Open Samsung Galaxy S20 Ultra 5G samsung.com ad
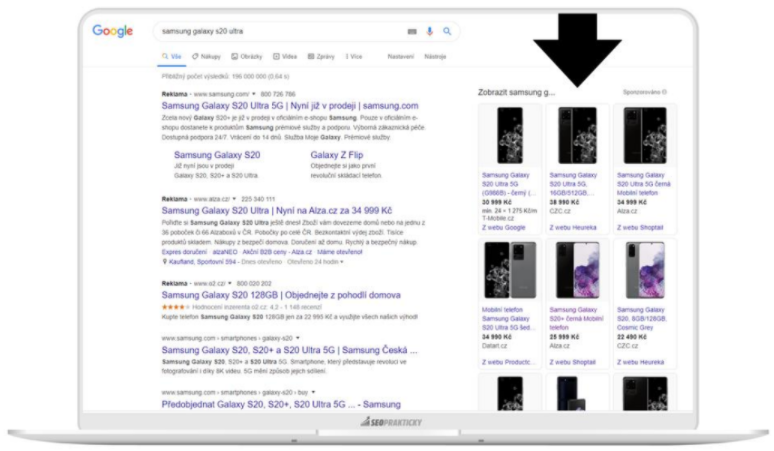The image size is (774, 451). tap(290, 106)
